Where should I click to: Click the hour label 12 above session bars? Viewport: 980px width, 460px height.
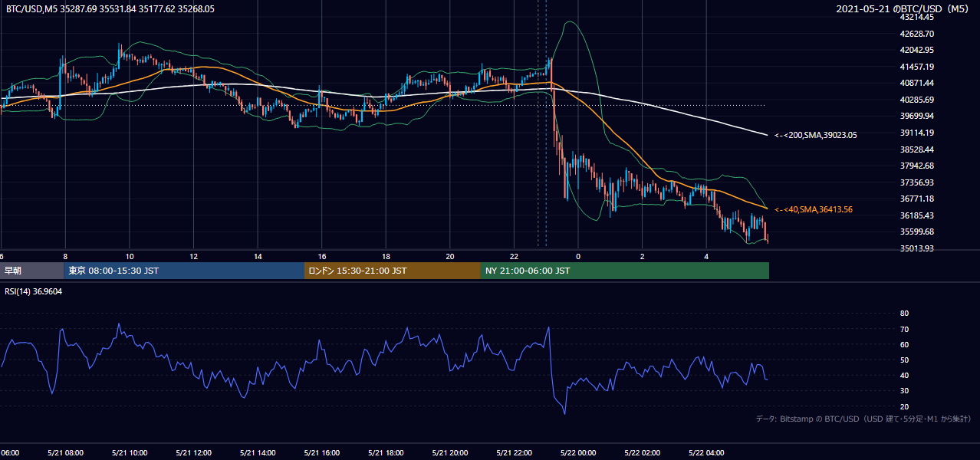point(193,257)
